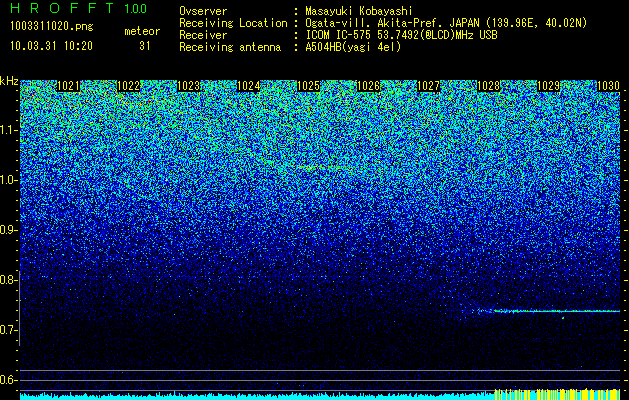Select the A504HB(yagi 4el) antenna value
Viewport: 629px width, 400px height.
pos(353,47)
